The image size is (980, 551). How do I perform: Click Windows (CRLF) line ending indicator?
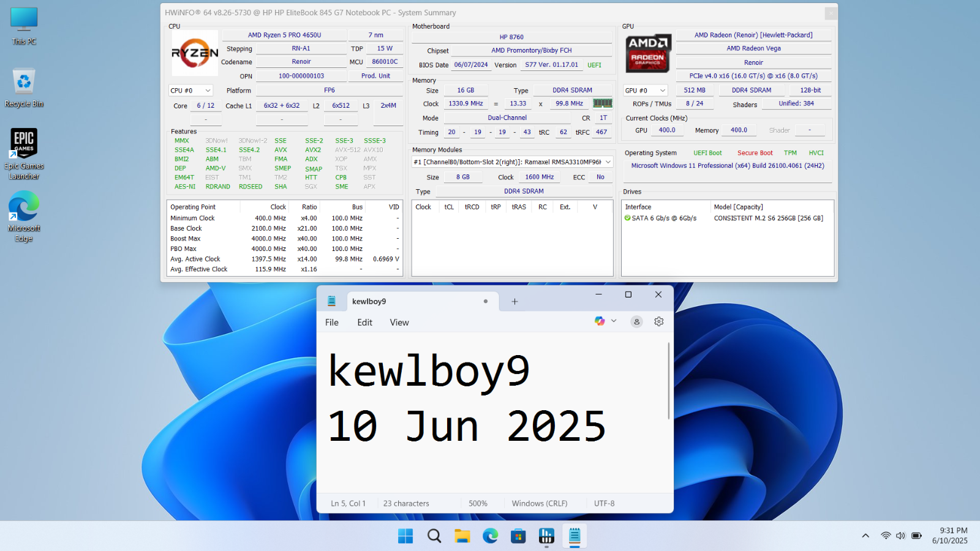[540, 503]
